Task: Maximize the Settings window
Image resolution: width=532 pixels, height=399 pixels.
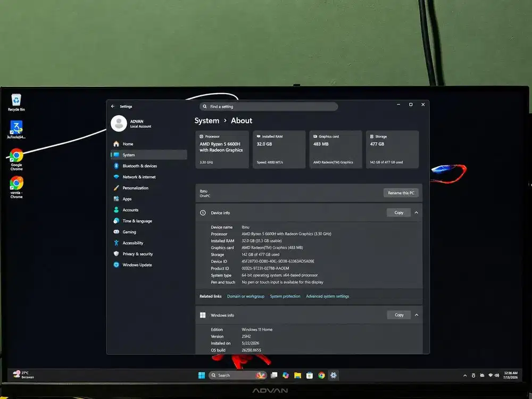Action: point(411,104)
